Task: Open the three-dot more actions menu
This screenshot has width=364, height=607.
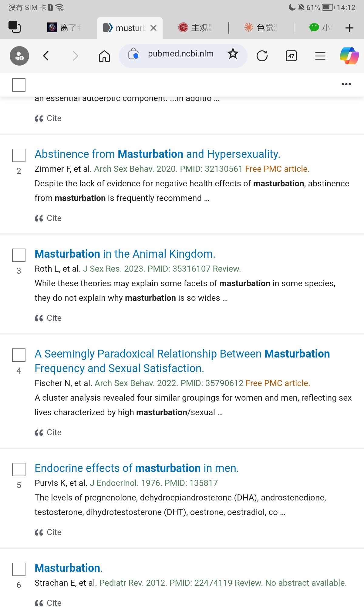Action: pyautogui.click(x=346, y=84)
